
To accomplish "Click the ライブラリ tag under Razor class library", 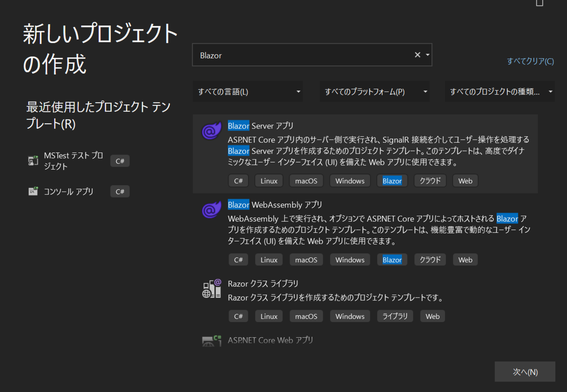I will pyautogui.click(x=395, y=316).
